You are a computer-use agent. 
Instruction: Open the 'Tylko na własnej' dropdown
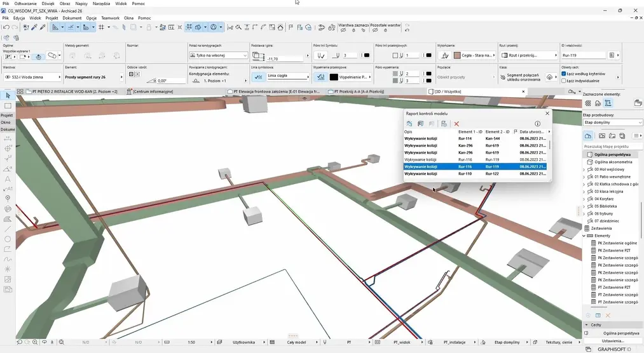pyautogui.click(x=217, y=55)
